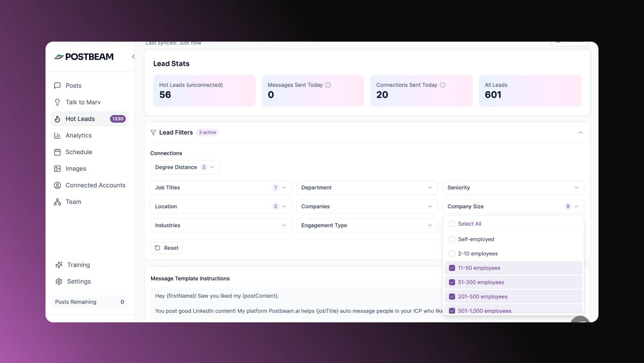The image size is (644, 363).
Task: Click the Messages Sent Today stat card
Action: pos(313,91)
